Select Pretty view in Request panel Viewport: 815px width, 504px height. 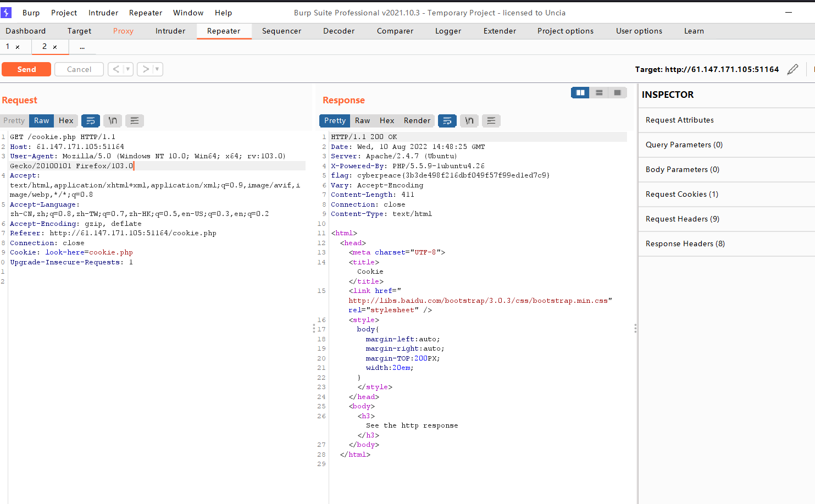14,121
